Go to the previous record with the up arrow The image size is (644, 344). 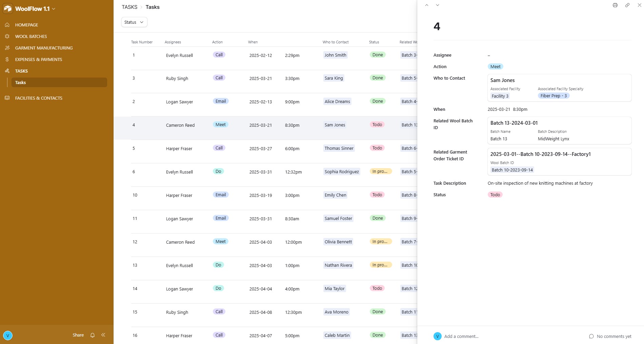pyautogui.click(x=427, y=5)
